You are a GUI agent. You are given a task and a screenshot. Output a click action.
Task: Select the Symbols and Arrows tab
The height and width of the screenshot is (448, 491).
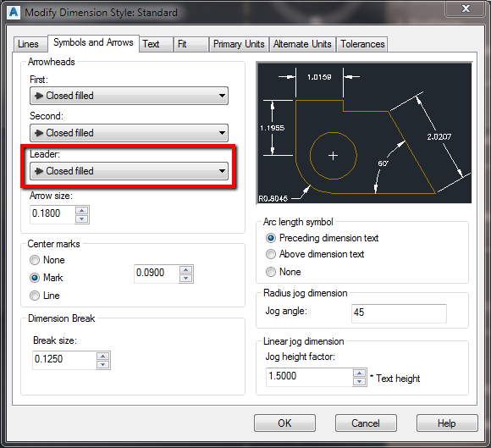tap(93, 42)
